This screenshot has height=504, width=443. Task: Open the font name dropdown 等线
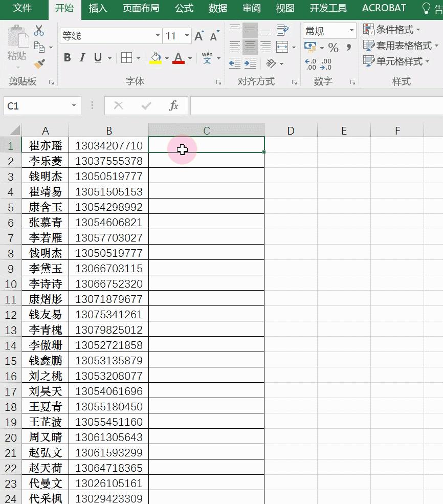pos(158,35)
